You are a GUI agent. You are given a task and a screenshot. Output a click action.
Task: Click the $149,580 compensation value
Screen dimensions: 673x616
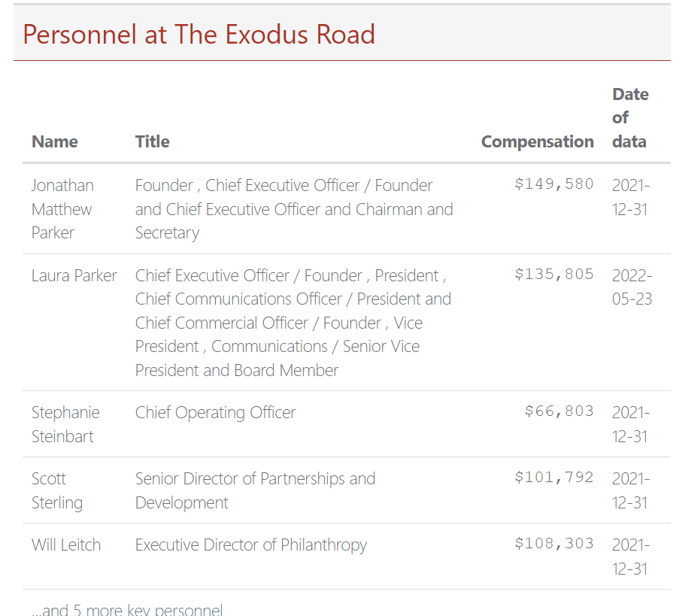coord(554,184)
